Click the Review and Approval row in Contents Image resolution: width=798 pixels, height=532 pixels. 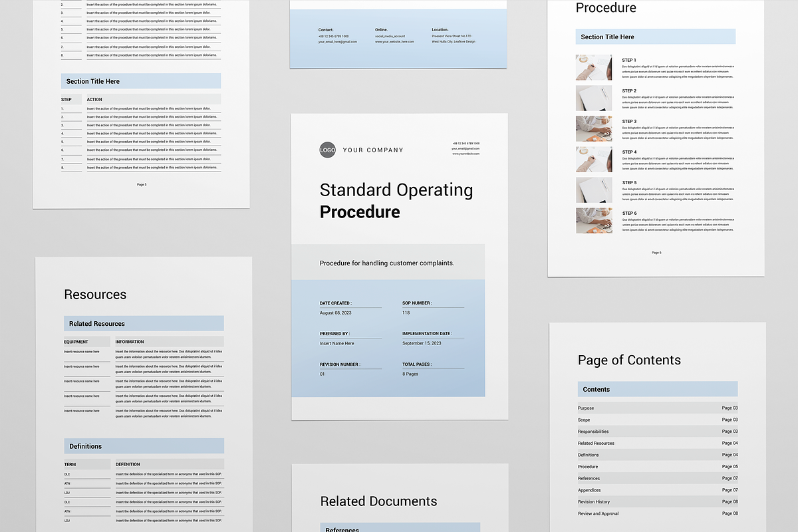click(658, 514)
